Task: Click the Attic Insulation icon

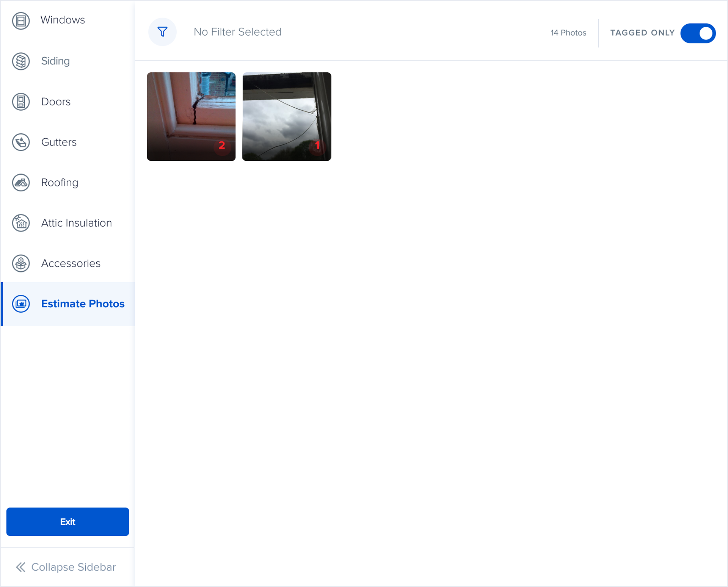Action: click(x=21, y=223)
